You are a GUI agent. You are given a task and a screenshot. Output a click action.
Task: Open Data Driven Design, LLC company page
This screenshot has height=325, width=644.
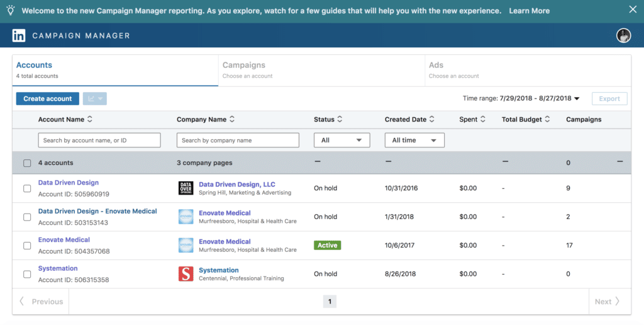point(237,185)
